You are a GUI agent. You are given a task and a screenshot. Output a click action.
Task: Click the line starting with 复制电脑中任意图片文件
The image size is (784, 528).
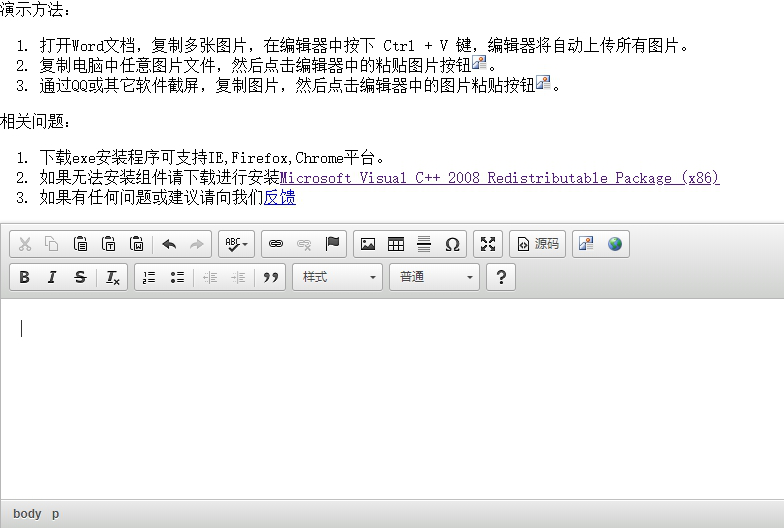[268, 66]
